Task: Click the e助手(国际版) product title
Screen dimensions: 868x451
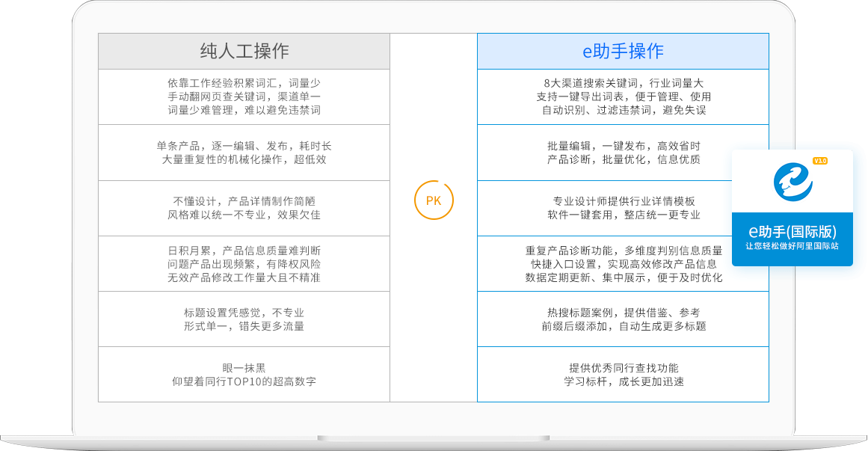Action: click(x=792, y=231)
